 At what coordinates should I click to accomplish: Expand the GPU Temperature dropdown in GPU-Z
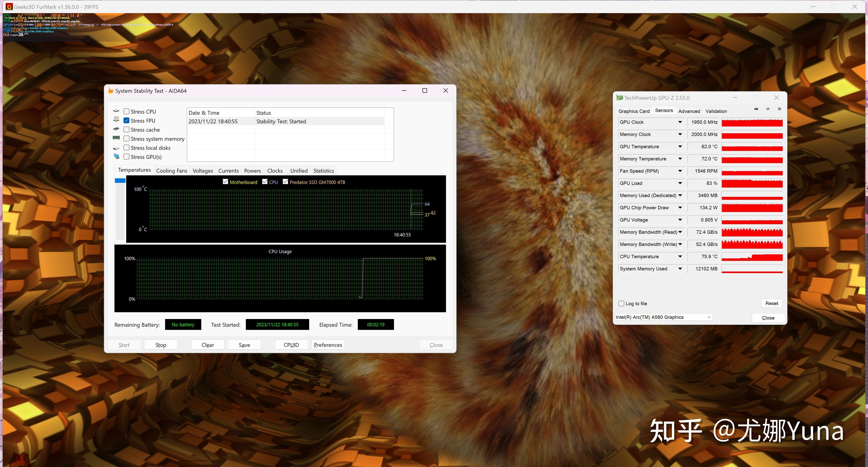680,146
